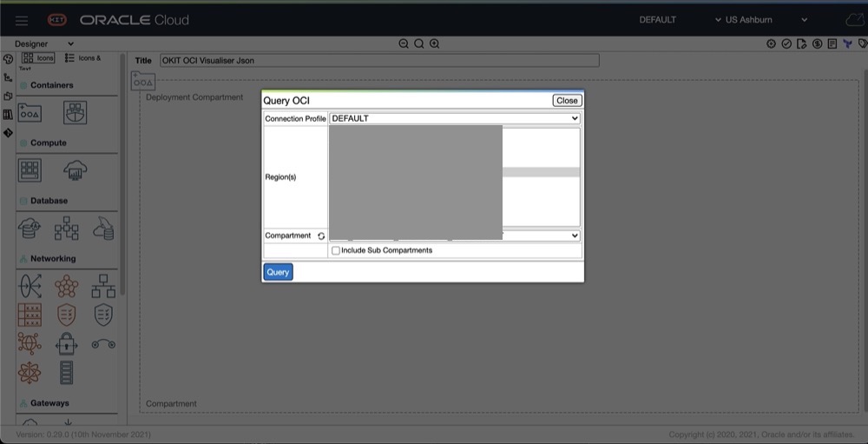This screenshot has width=868, height=444.
Task: Pick the subnet network tree icon
Action: click(103, 286)
